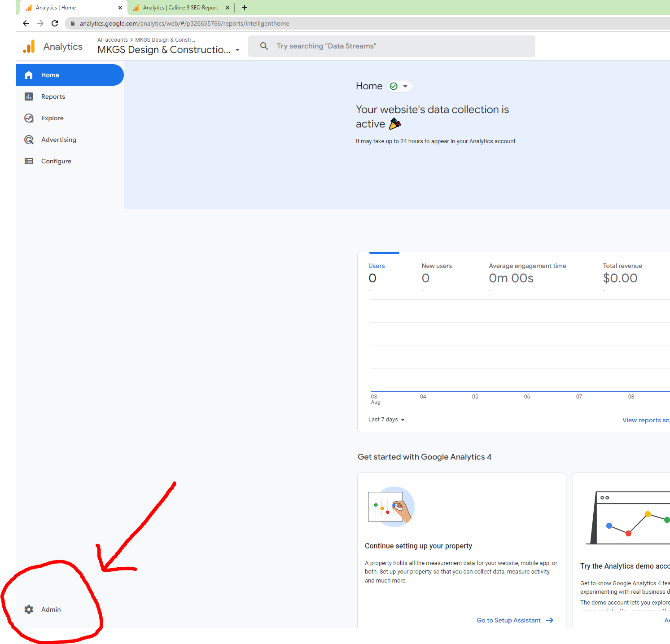Reload the page with refresh button

(x=55, y=23)
